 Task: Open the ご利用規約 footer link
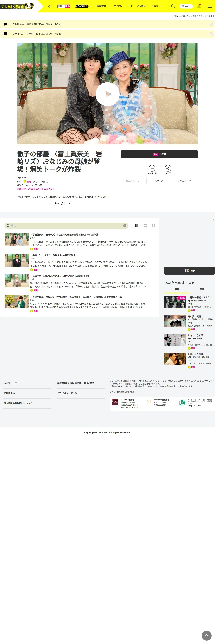[9, 393]
